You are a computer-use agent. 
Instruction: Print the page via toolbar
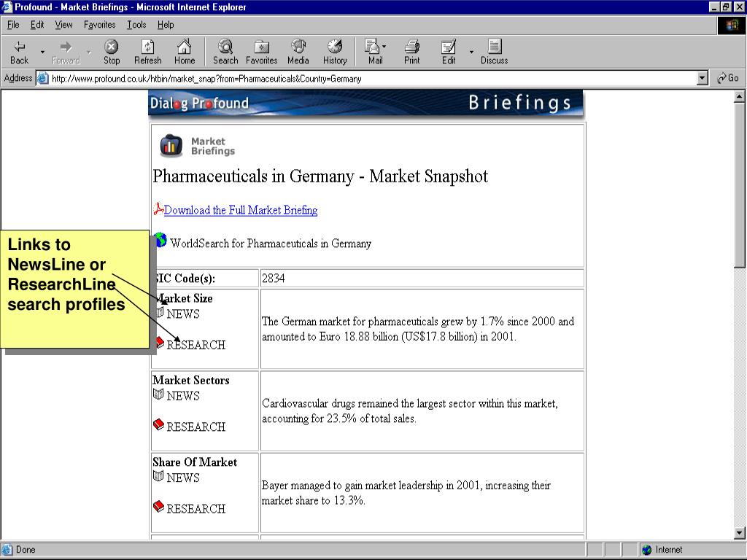pos(412,52)
